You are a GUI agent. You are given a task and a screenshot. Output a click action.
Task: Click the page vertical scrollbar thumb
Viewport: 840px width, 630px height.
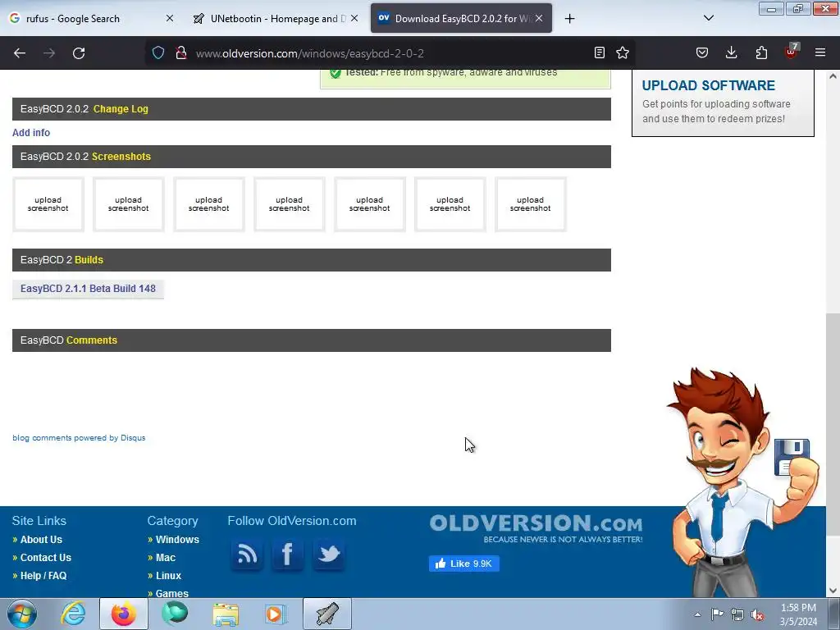pos(833,424)
